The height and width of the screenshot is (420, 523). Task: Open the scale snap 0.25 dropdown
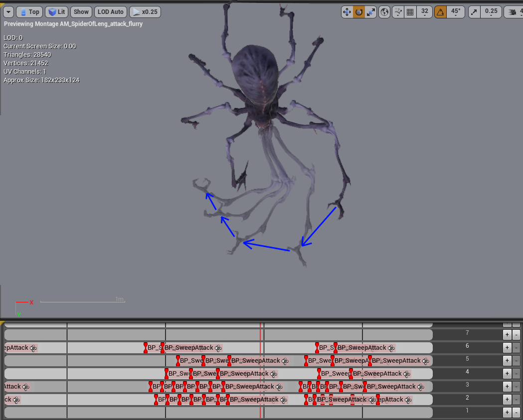[491, 12]
